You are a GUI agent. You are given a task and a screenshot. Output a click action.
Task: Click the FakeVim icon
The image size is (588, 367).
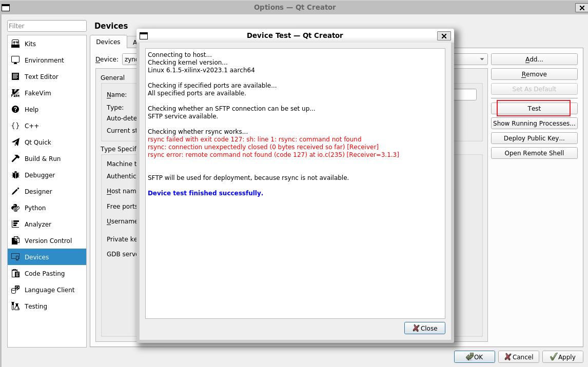15,93
